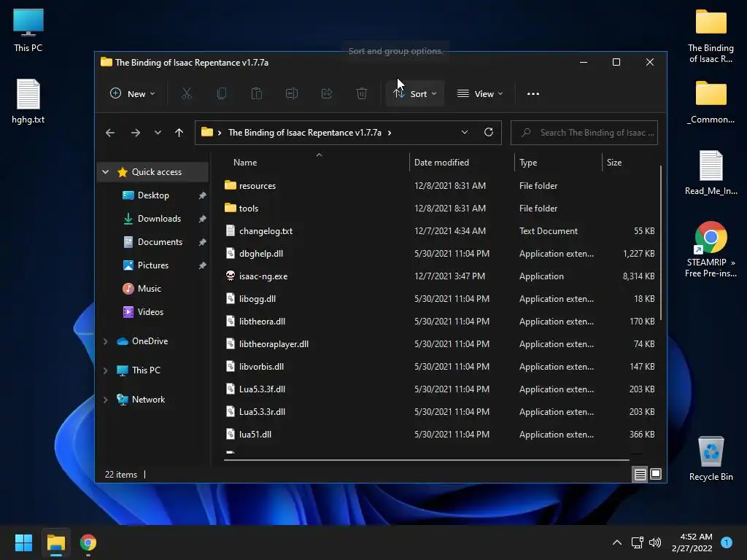Select Read_Me_In text file on desktop
Image resolution: width=747 pixels, height=560 pixels.
click(x=711, y=173)
